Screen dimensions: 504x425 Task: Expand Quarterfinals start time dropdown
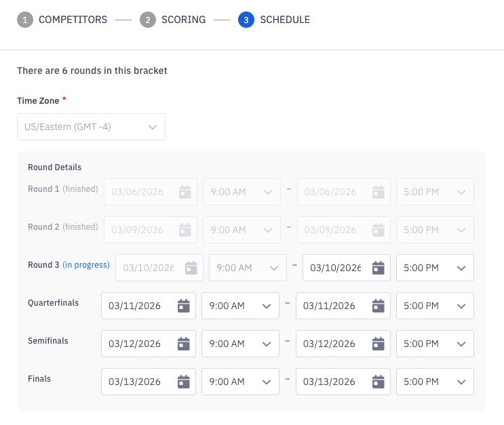[240, 306]
